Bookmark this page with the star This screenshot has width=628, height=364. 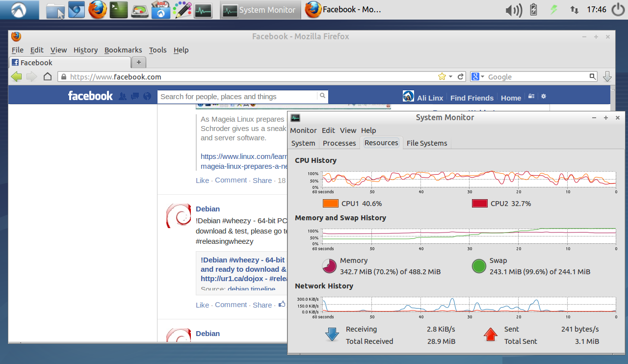(x=442, y=77)
